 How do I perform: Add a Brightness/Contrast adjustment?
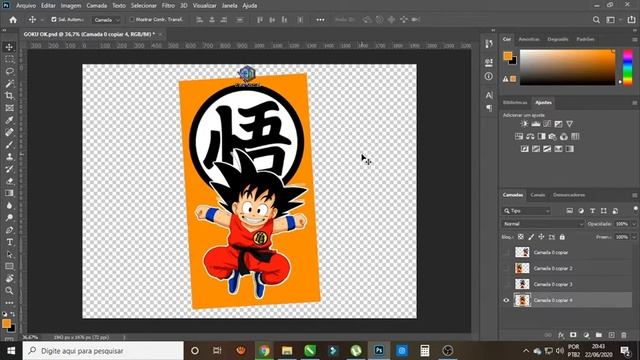click(524, 124)
